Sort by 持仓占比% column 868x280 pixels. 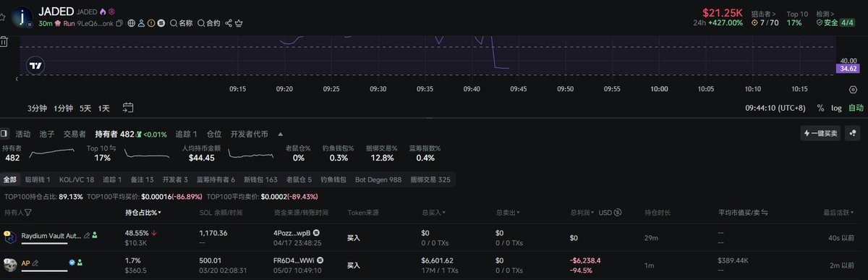143,213
